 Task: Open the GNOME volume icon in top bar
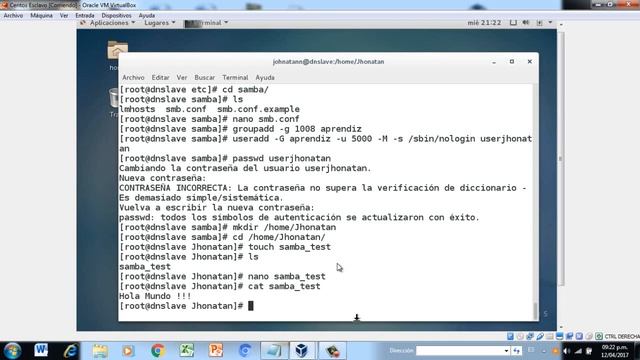click(x=526, y=23)
